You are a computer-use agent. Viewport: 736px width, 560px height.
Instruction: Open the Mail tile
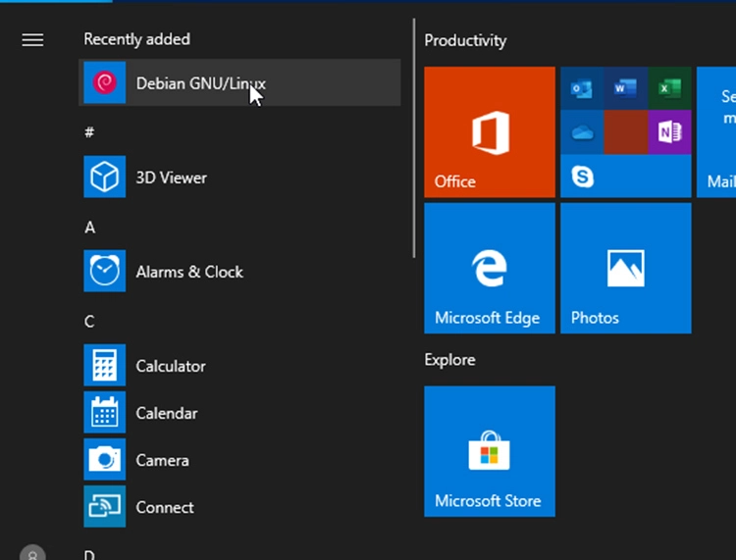tap(716, 131)
